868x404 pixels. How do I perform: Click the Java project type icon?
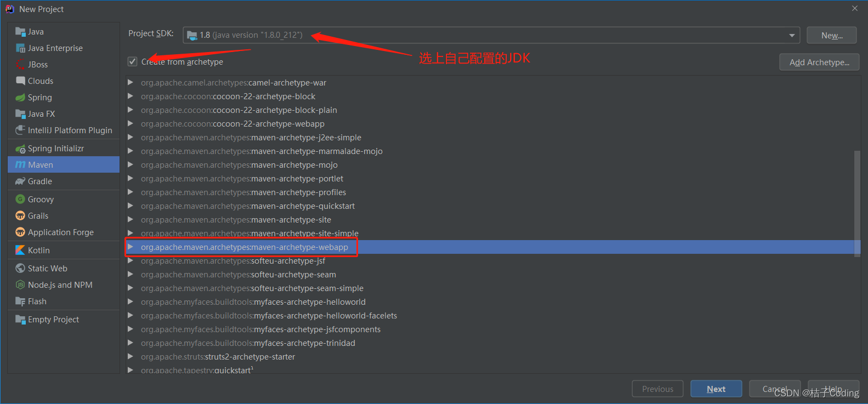pos(20,32)
